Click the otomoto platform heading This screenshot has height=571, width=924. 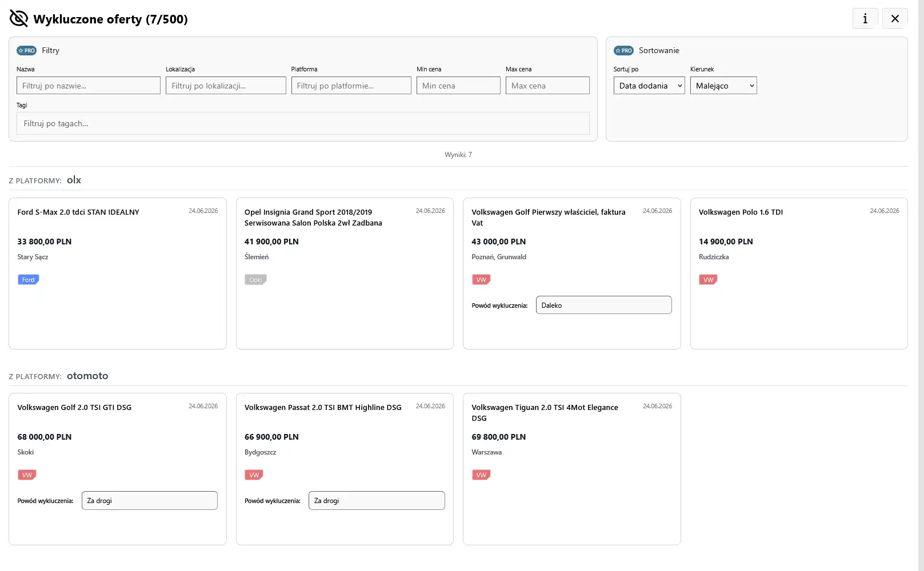[x=87, y=376]
